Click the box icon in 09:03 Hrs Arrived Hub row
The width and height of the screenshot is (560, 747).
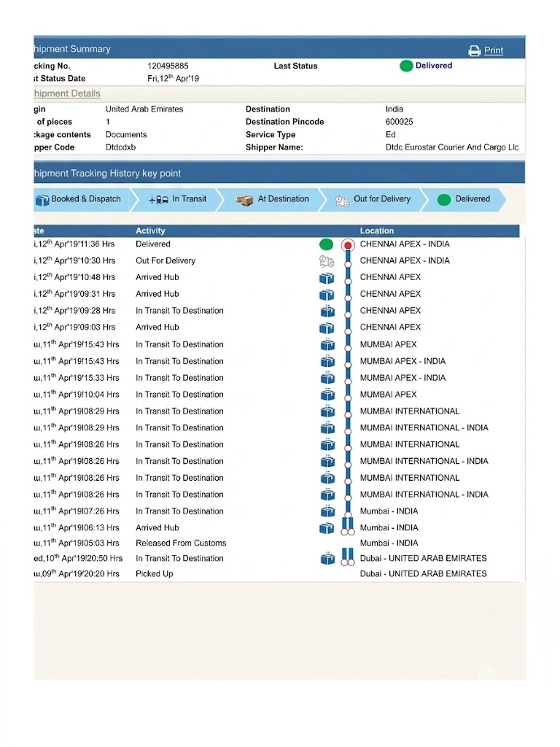[x=327, y=328]
